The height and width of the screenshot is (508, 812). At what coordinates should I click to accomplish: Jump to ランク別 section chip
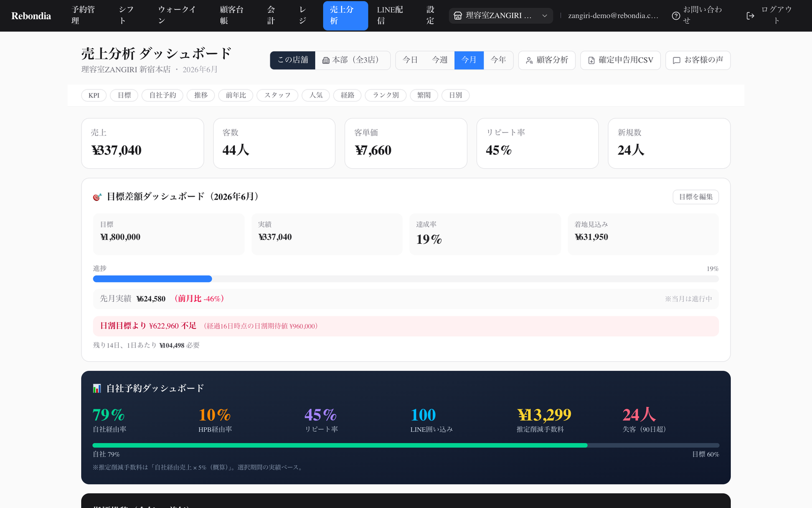point(386,95)
